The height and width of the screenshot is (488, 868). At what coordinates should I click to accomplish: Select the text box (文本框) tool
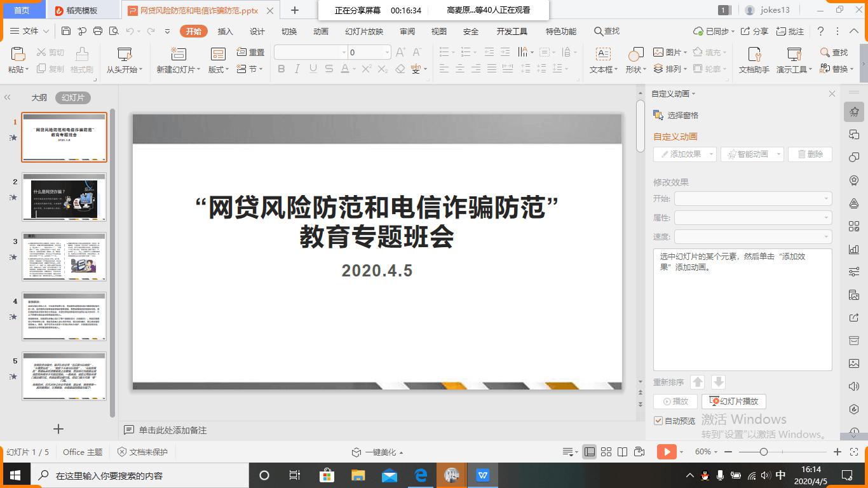(602, 55)
